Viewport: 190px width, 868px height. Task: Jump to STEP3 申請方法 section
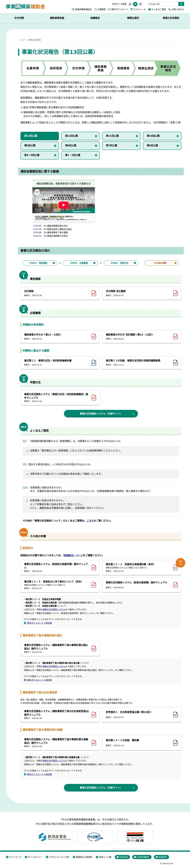[121, 263]
